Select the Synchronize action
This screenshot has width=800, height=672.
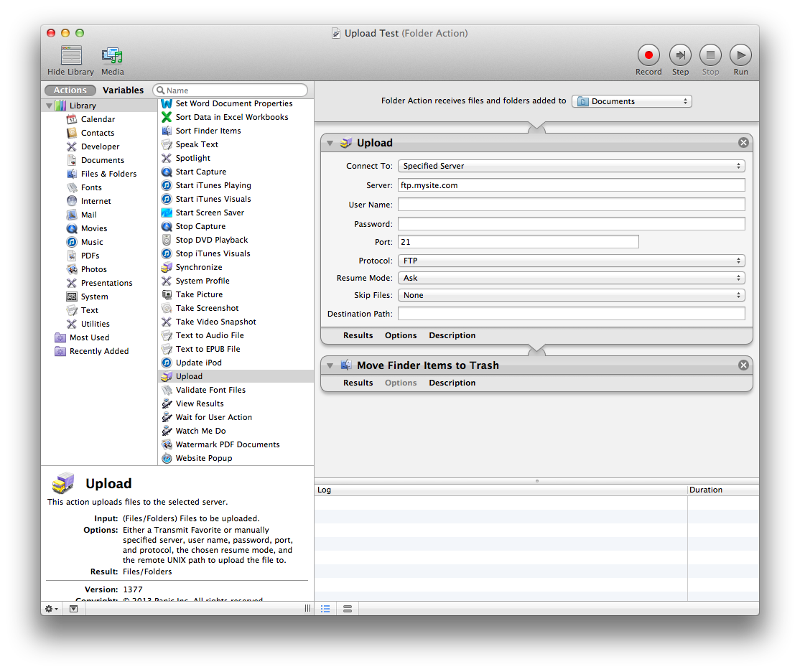point(199,267)
